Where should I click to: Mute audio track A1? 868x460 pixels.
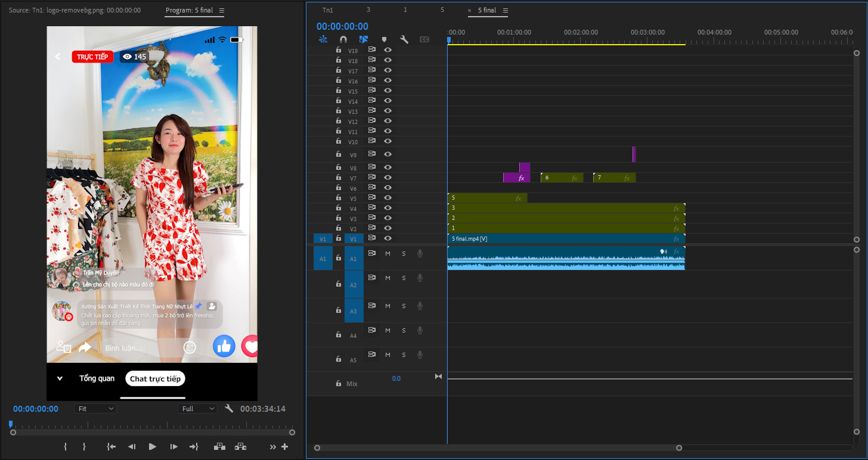(387, 254)
